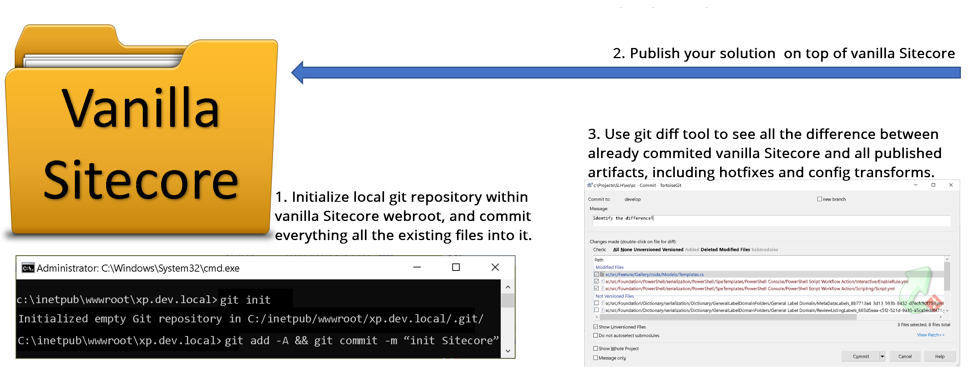This screenshot has height=379, width=980.
Task: Select the Modified check filter
Action: [729, 250]
